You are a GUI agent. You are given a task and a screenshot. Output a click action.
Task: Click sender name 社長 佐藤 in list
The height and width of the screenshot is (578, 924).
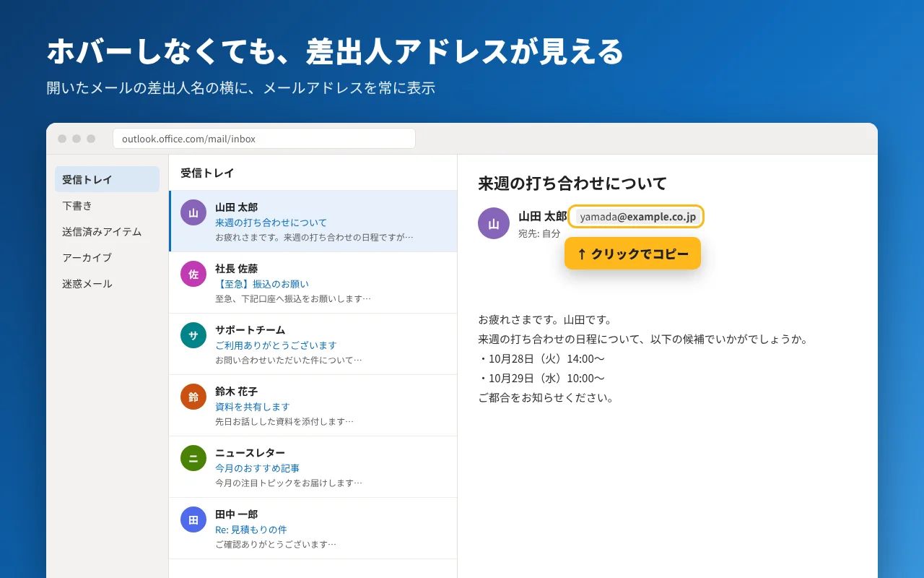pos(236,269)
